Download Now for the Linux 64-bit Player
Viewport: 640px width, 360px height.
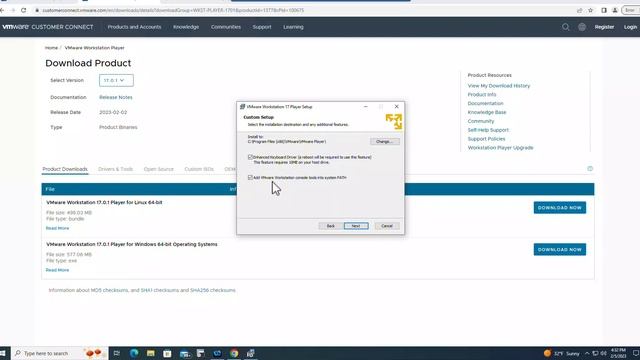[560, 208]
